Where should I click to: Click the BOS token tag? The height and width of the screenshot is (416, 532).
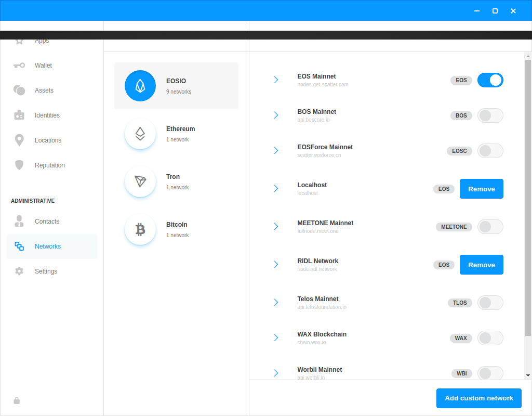point(461,115)
